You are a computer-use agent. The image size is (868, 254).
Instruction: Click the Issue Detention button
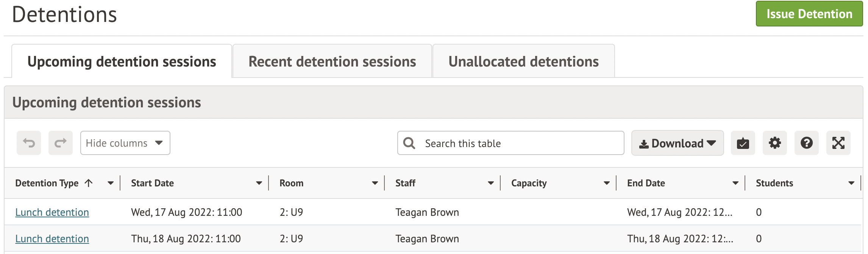coord(809,14)
